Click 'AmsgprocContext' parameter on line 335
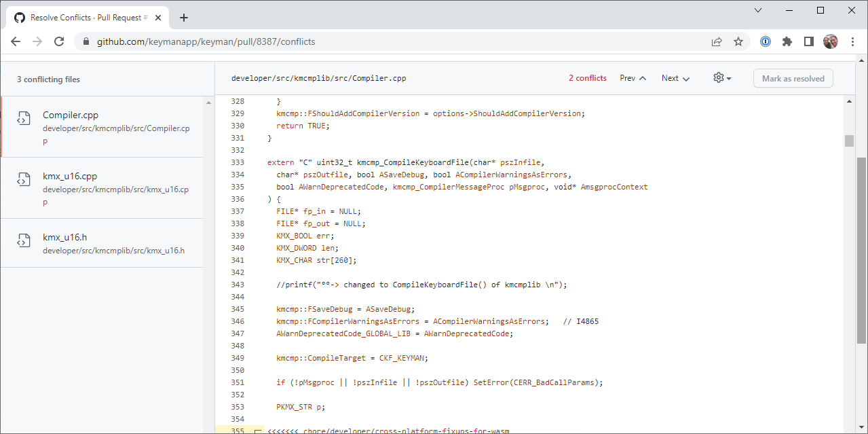The image size is (868, 434). 614,187
